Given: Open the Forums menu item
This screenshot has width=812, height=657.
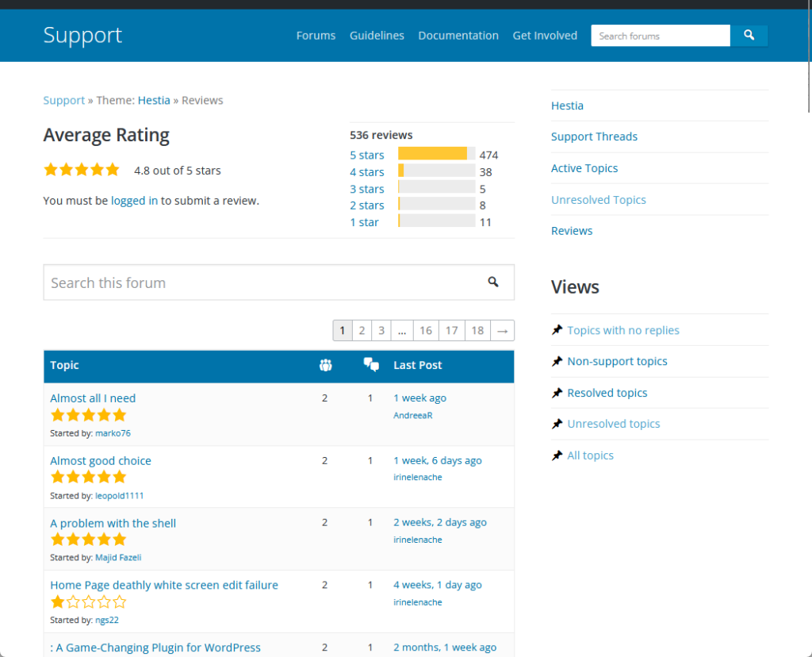Looking at the screenshot, I should pyautogui.click(x=316, y=36).
